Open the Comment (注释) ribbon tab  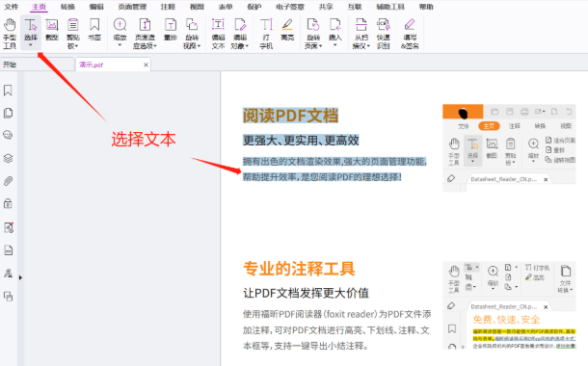168,7
